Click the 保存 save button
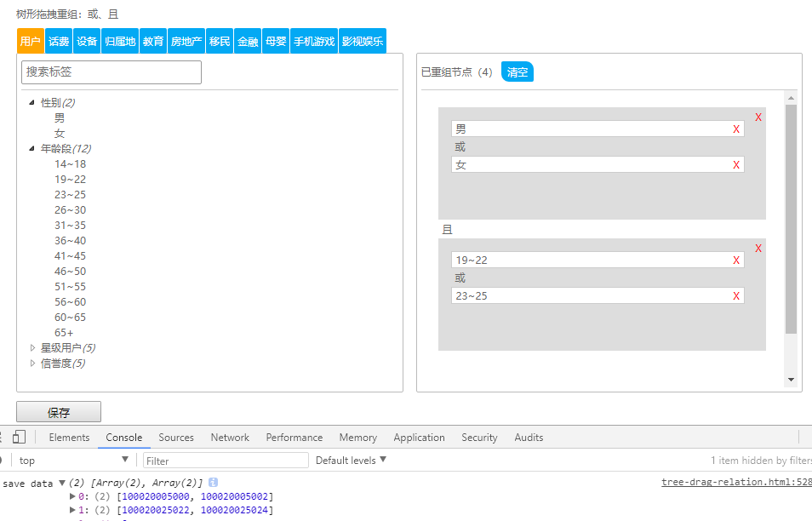The width and height of the screenshot is (812, 521). (59, 412)
